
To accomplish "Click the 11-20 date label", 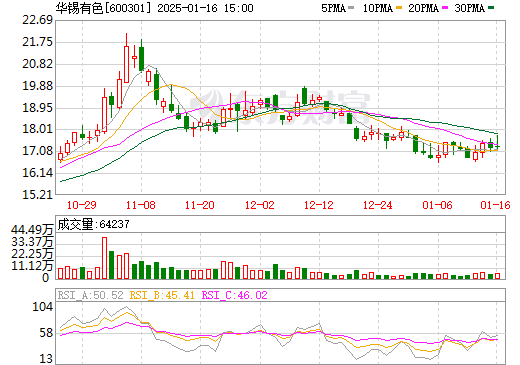I will [200, 205].
